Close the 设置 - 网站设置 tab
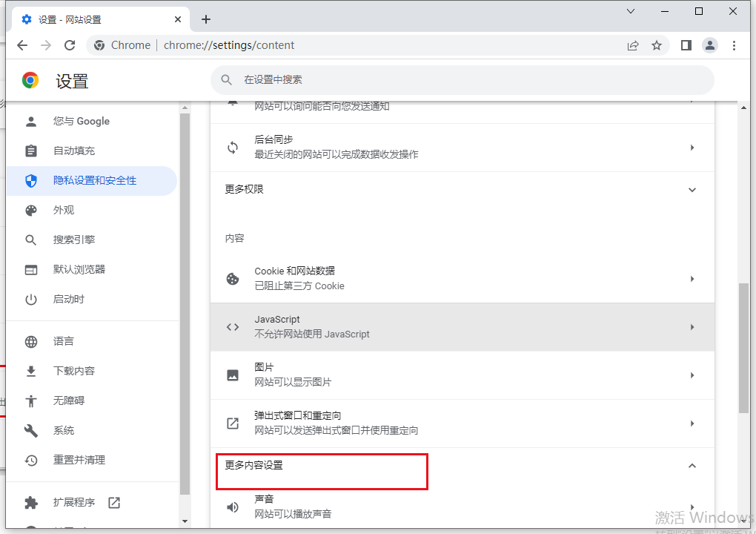The height and width of the screenshot is (534, 756). (x=178, y=20)
